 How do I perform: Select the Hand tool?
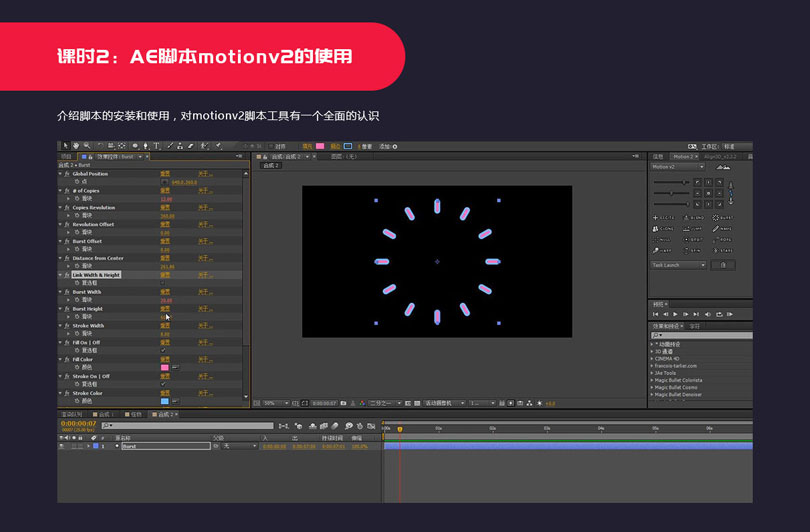tap(76, 146)
